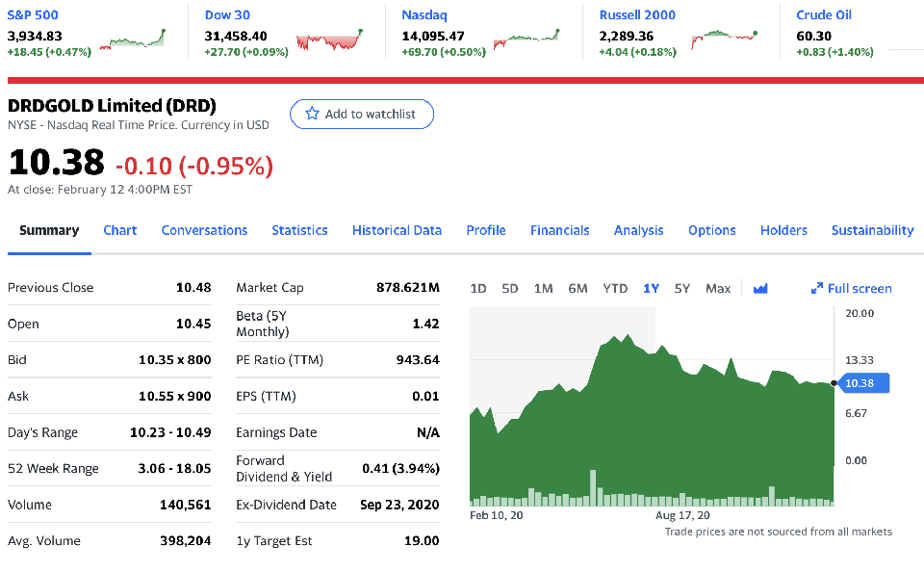Click the star Add to watchlist button
The height and width of the screenshot is (572, 924).
361,114
